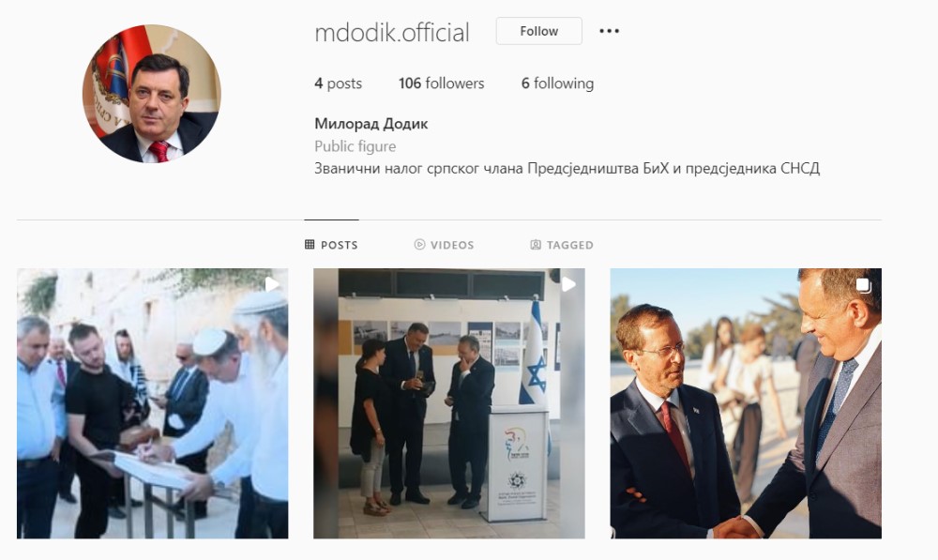Open the handshake photo post thumbnail
Image resolution: width=938 pixels, height=560 pixels.
click(x=746, y=403)
